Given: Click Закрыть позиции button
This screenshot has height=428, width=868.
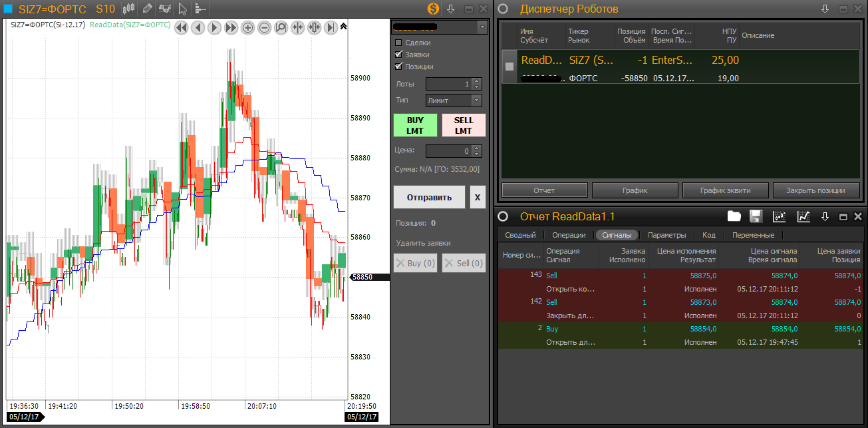Looking at the screenshot, I should tap(815, 190).
